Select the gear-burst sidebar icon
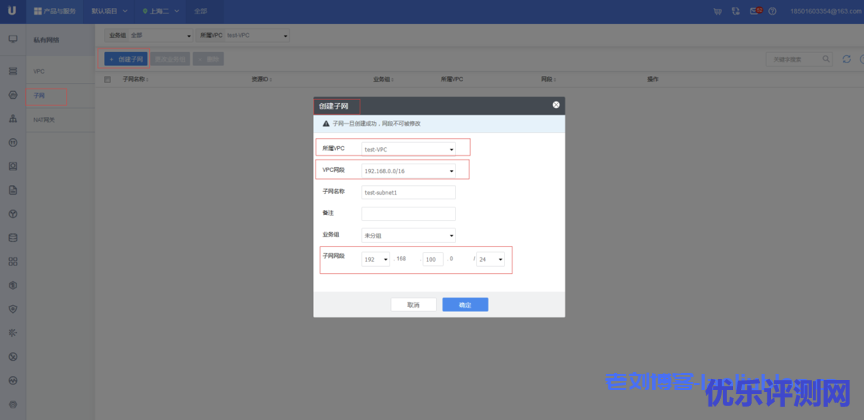Viewport: 864px width, 420px height. pos(13,332)
